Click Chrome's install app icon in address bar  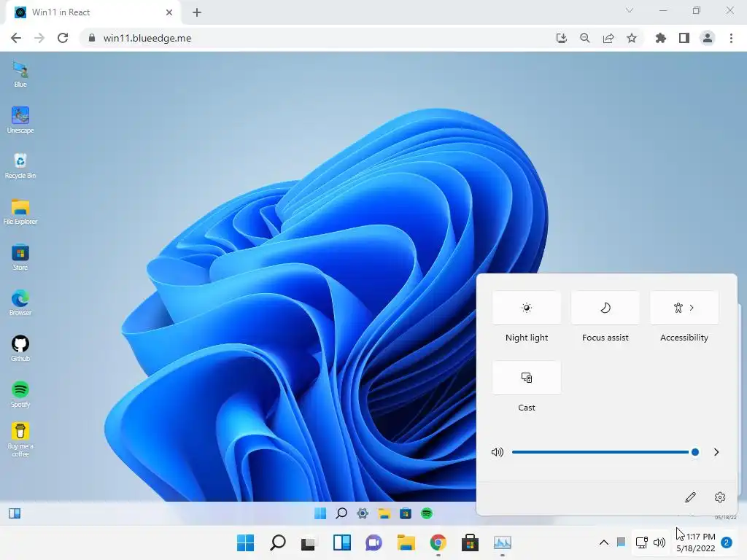click(562, 38)
